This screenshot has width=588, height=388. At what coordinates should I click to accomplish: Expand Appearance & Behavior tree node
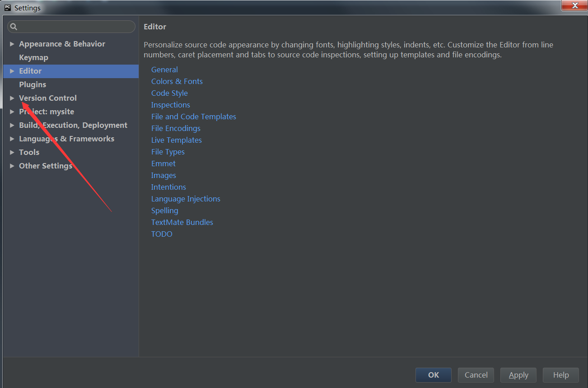tap(12, 44)
